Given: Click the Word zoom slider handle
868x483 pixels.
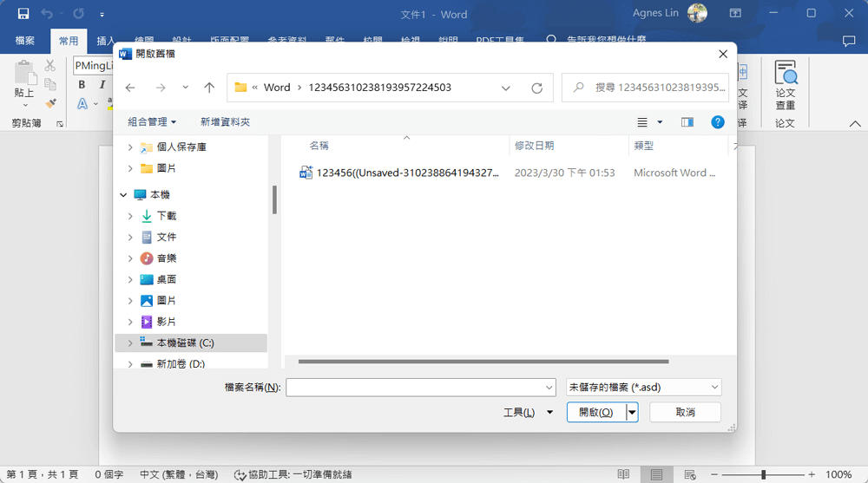Looking at the screenshot, I should point(763,474).
